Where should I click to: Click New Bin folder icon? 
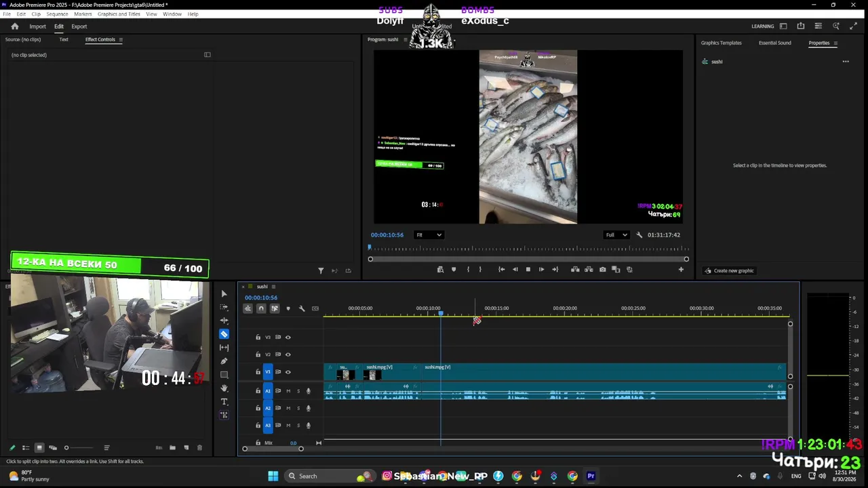coord(172,448)
